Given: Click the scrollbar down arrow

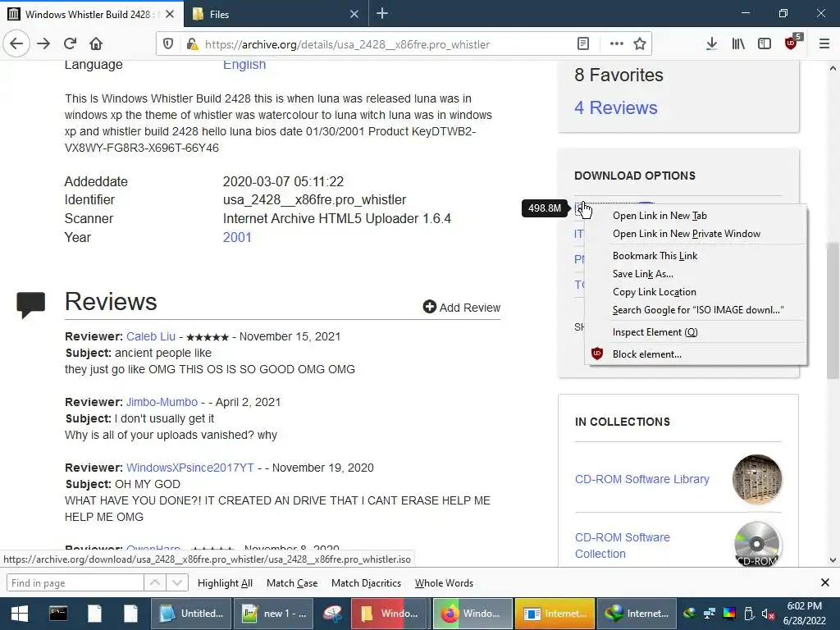Looking at the screenshot, I should coord(833,560).
